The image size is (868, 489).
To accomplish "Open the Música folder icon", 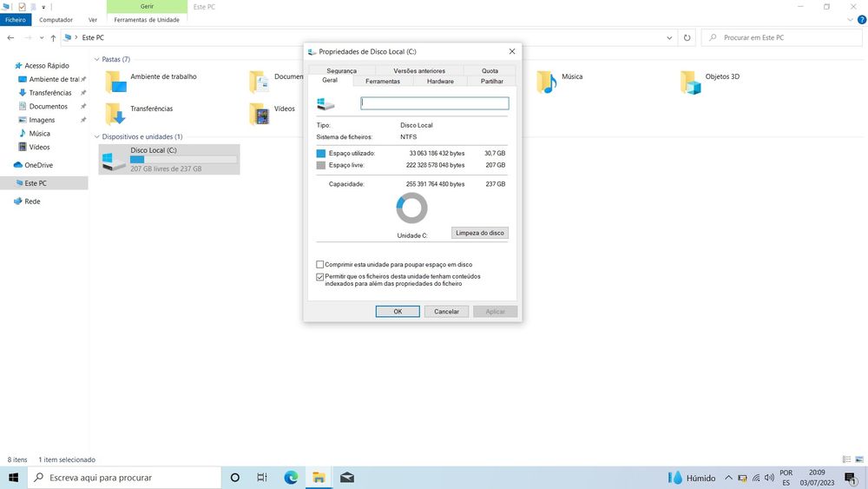I will [x=546, y=82].
